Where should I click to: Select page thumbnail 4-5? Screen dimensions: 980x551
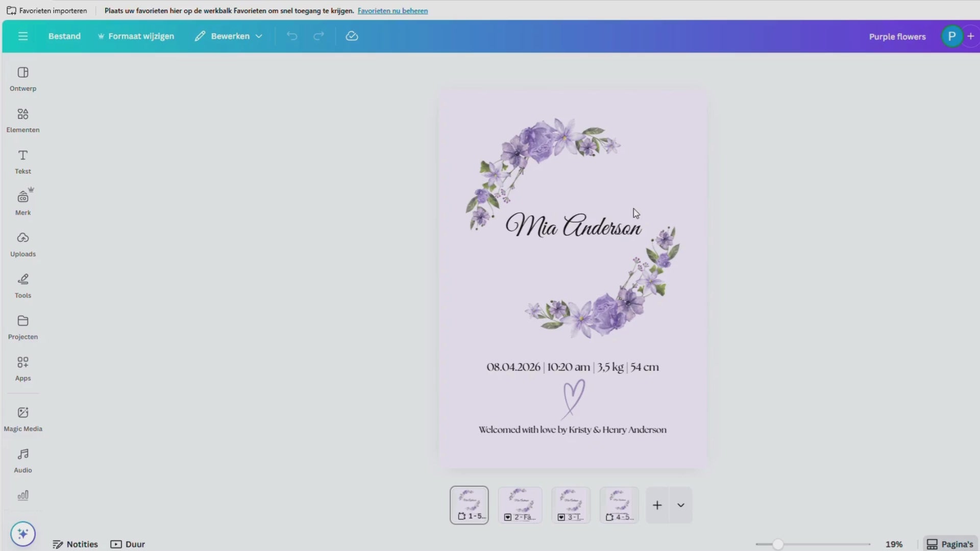619,505
